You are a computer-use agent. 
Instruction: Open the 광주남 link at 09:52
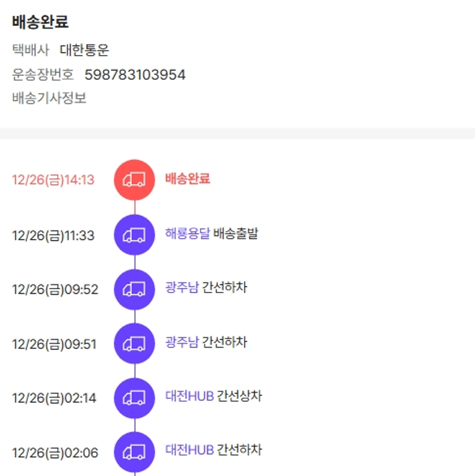point(182,288)
